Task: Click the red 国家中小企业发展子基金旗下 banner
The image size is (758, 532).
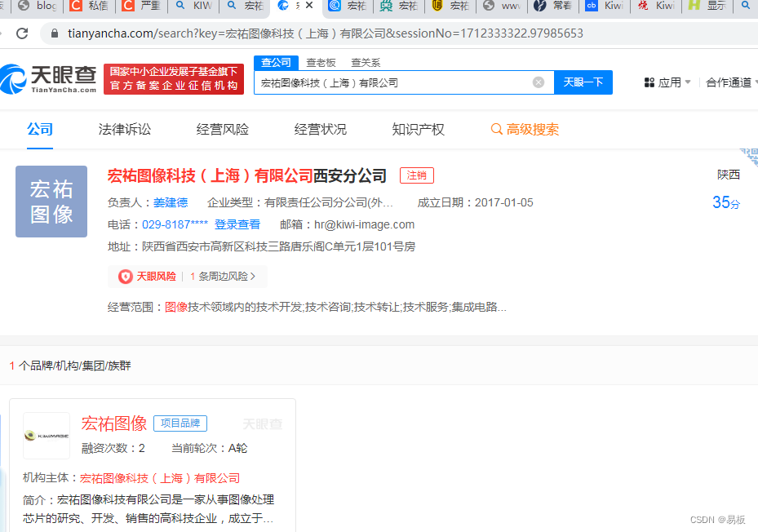Action: (174, 79)
